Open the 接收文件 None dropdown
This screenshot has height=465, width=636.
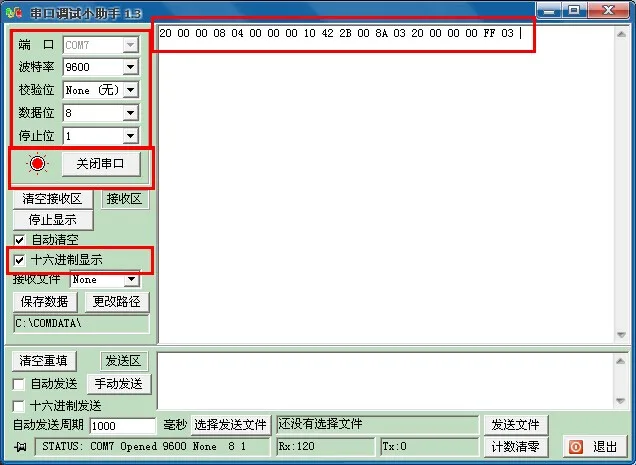point(131,279)
